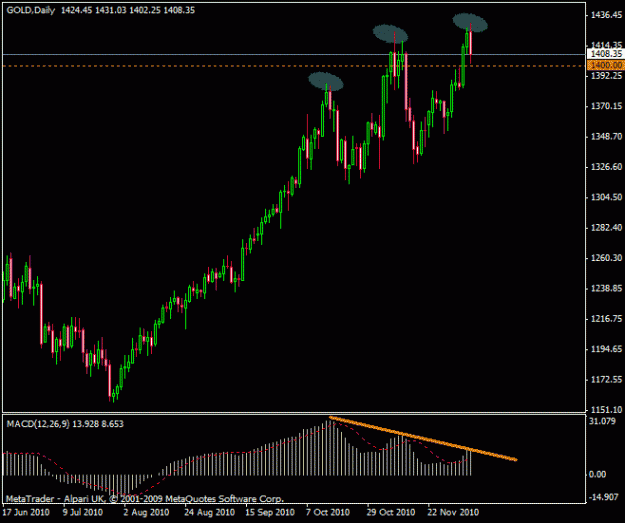Click the 1392.25 price axis label
This screenshot has width=625, height=523.
coord(606,75)
